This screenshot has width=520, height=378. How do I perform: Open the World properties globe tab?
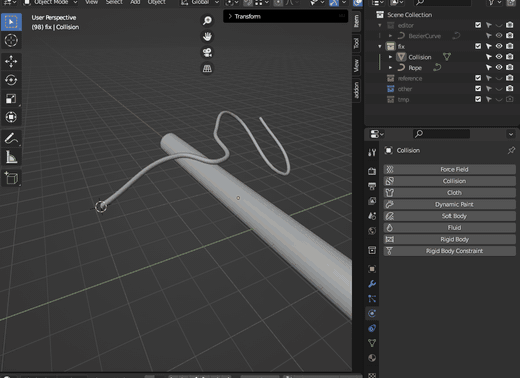coord(372,231)
